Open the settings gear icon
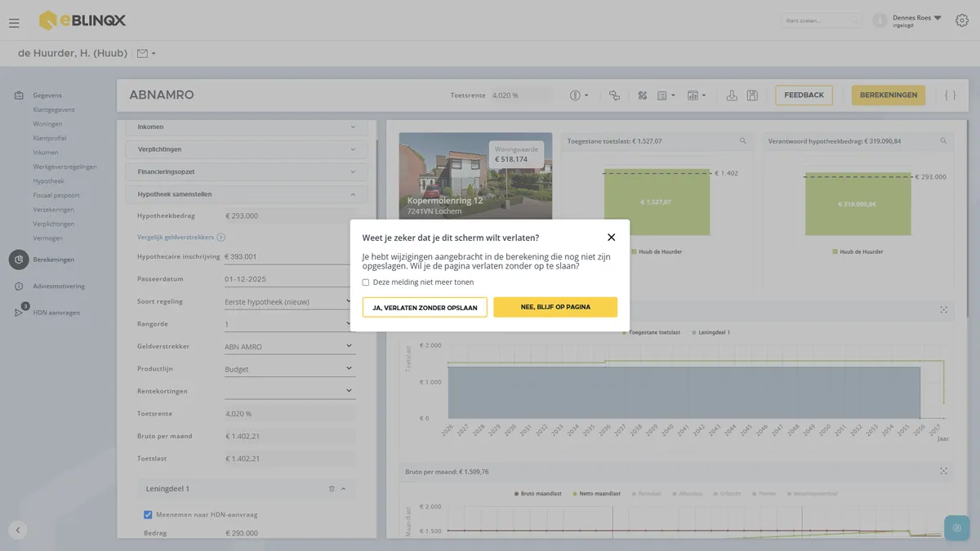980x551 pixels. [962, 20]
